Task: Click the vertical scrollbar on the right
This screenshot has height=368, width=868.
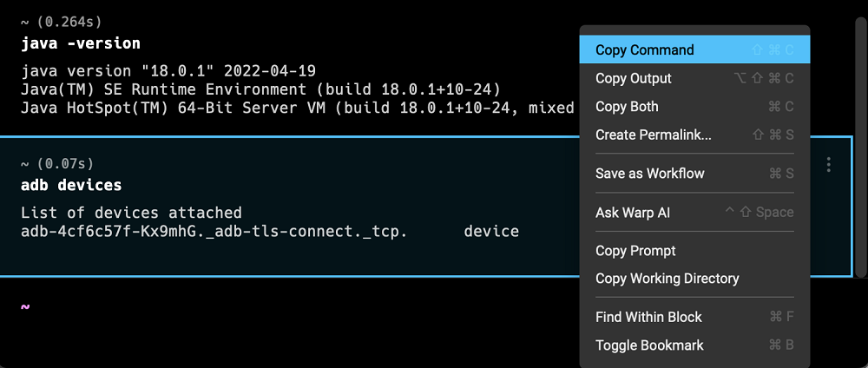Action: (859, 149)
